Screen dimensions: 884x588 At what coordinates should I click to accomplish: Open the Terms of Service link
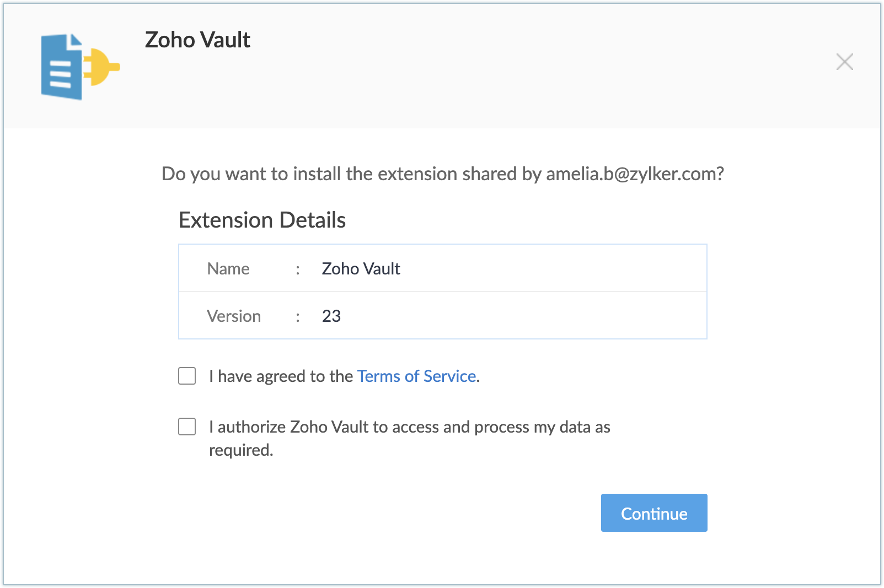click(416, 376)
